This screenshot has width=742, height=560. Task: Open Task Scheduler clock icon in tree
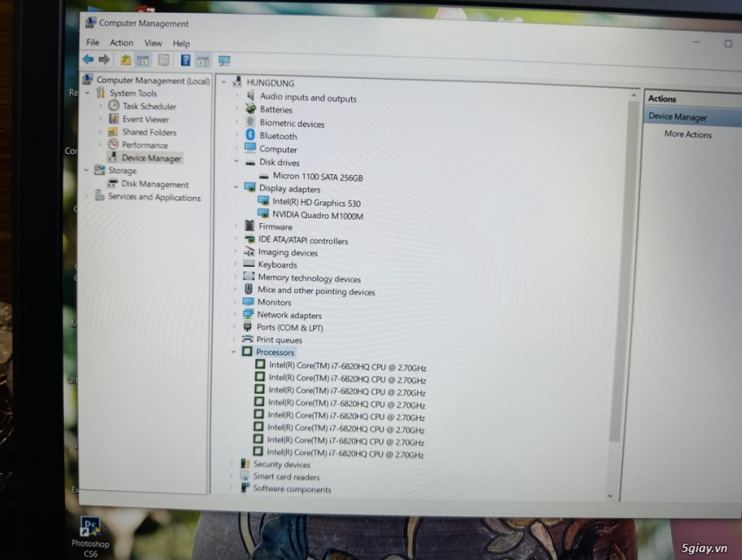[x=114, y=106]
